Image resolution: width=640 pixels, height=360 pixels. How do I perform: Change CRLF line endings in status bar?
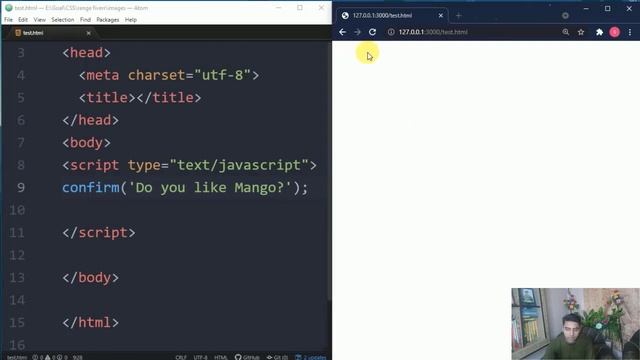tap(181, 357)
